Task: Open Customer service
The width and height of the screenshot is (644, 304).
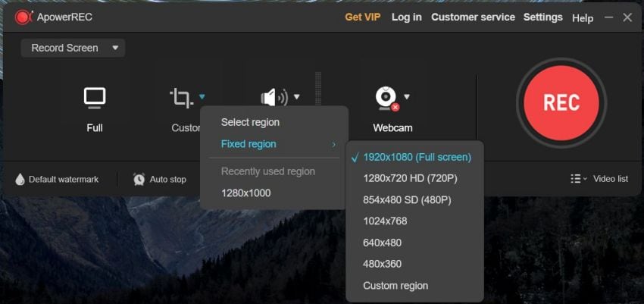Action: pyautogui.click(x=473, y=17)
